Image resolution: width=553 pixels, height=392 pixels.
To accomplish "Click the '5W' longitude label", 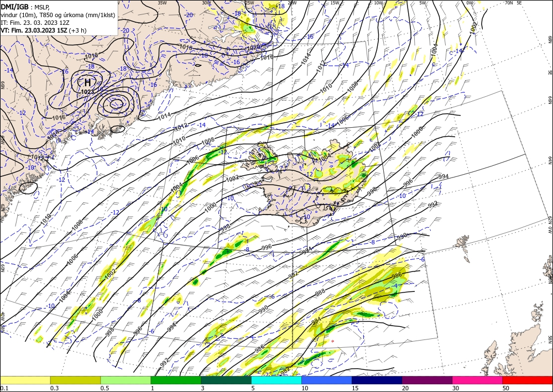I will coord(422,3).
